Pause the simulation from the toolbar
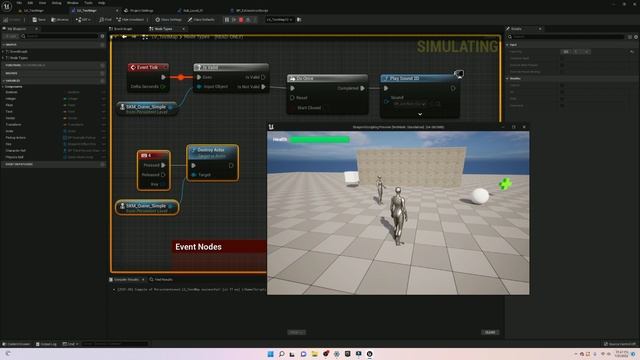The height and width of the screenshot is (360, 640). click(227, 20)
